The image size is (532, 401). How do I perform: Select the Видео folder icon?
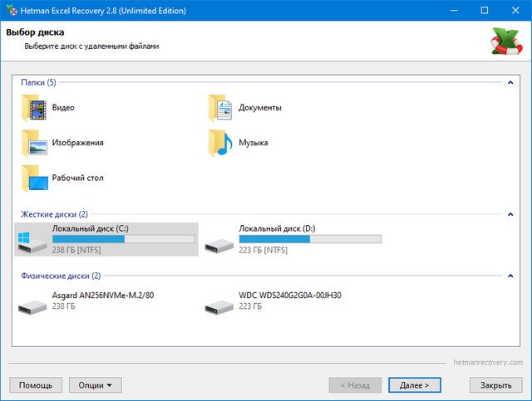(x=34, y=108)
